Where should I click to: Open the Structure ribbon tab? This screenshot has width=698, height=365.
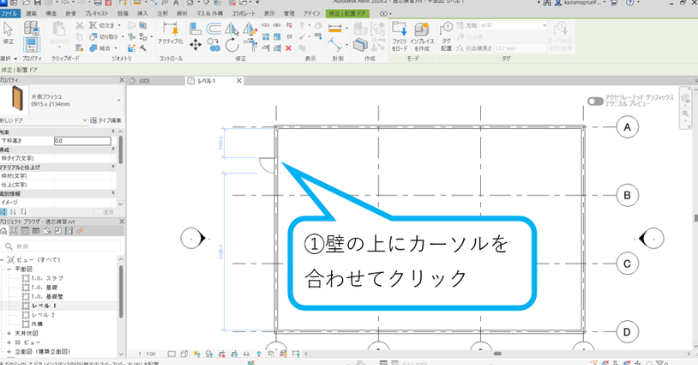coord(51,13)
